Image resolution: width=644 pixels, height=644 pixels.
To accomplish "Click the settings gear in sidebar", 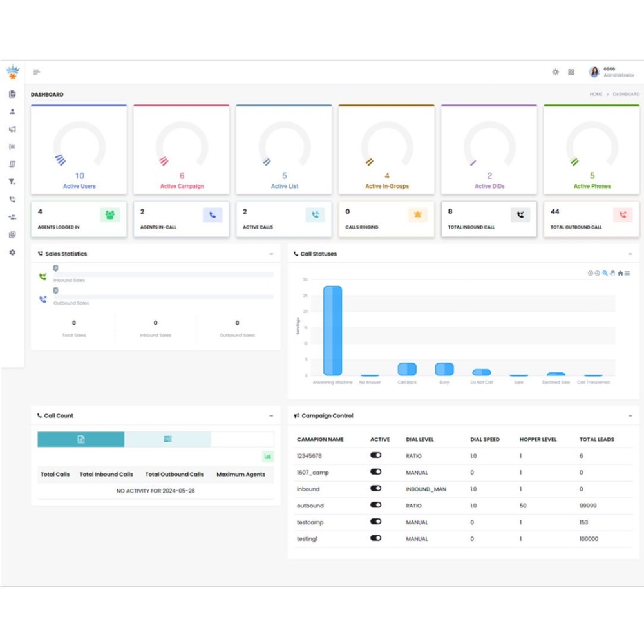I will (12, 252).
